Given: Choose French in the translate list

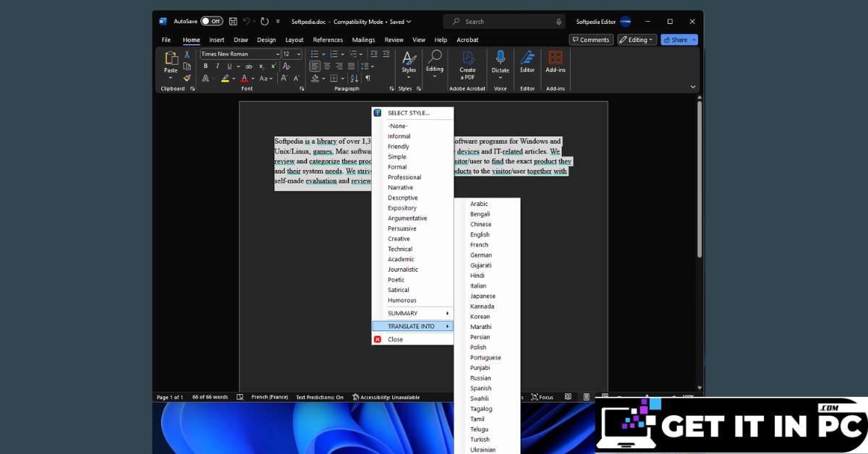Looking at the screenshot, I should click(x=479, y=245).
